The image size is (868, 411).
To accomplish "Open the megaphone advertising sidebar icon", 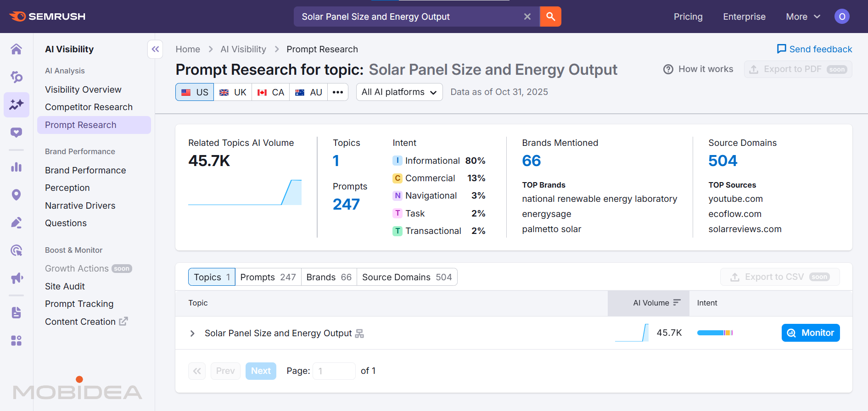I will click(17, 278).
